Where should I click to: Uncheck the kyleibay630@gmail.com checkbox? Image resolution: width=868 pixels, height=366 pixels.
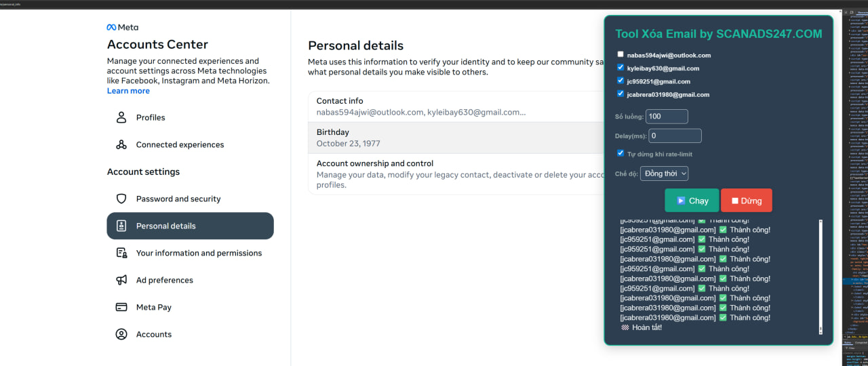tap(620, 67)
